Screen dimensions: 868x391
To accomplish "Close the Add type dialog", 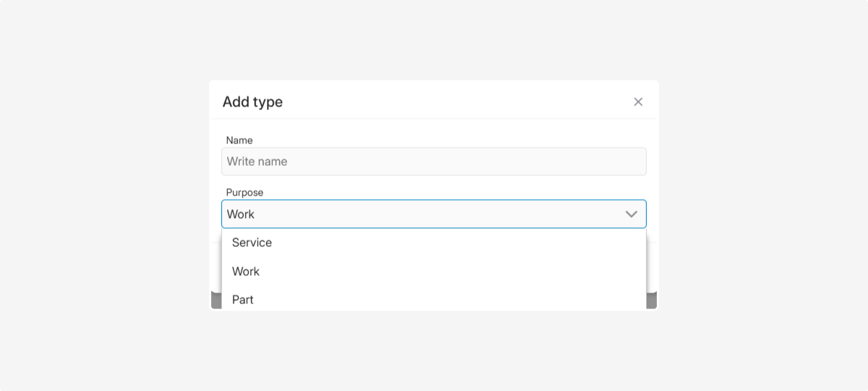I will click(x=638, y=102).
